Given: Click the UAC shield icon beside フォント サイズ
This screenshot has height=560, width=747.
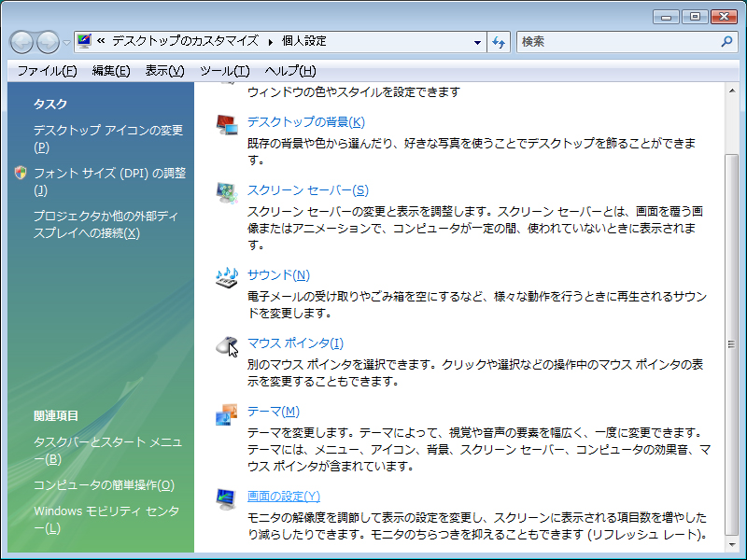Looking at the screenshot, I should tap(21, 173).
